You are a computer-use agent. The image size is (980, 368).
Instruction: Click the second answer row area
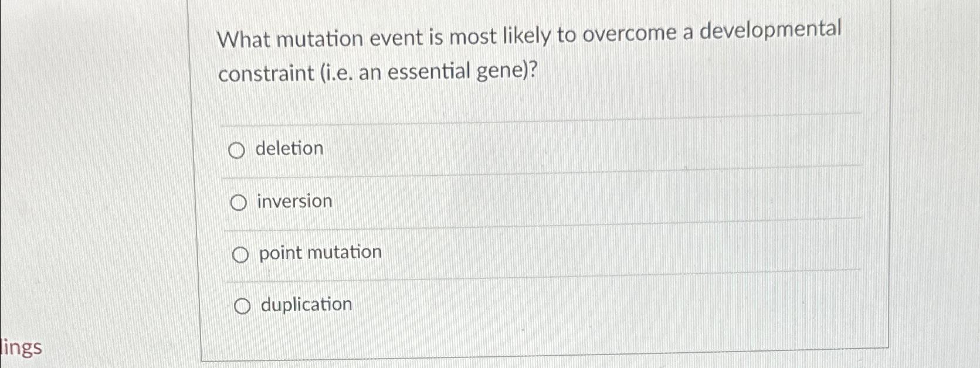pos(528,202)
